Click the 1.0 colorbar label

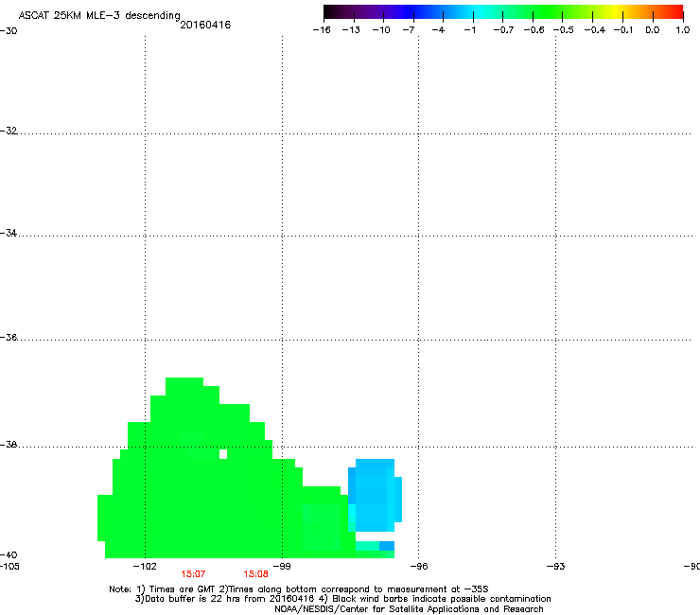[x=683, y=30]
